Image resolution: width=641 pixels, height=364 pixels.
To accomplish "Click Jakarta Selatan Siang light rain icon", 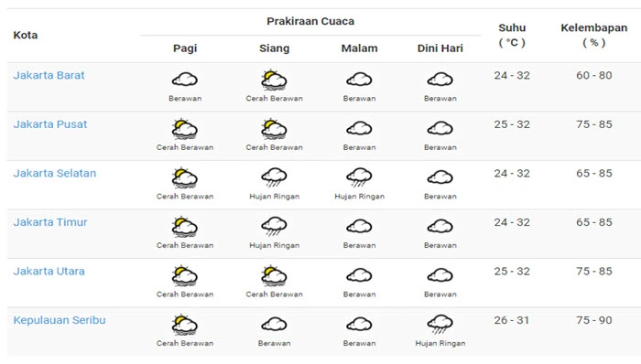I will (x=274, y=177).
